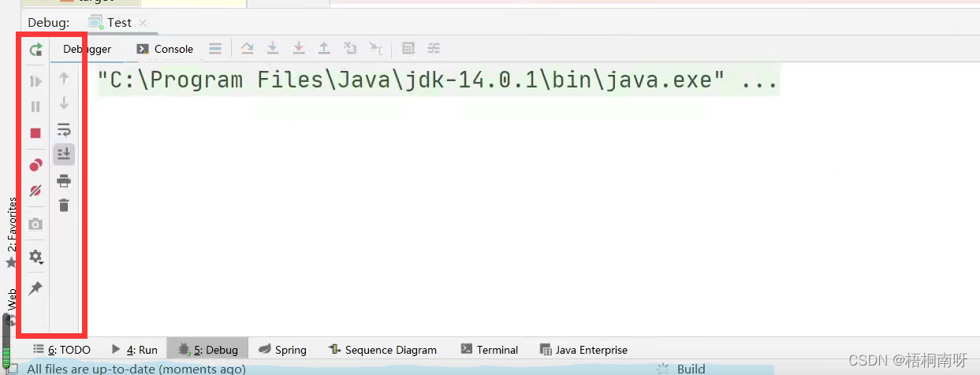The width and height of the screenshot is (980, 375).
Task: Clear all console output with trash icon
Action: (x=64, y=206)
